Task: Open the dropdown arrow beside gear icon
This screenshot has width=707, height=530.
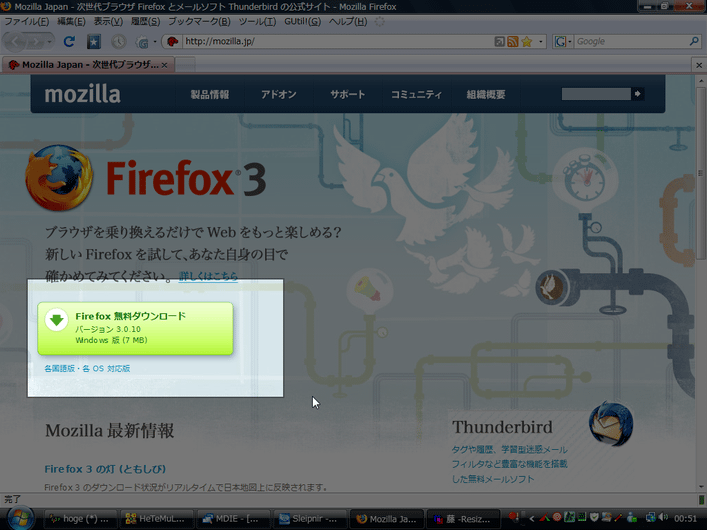Action: [155, 41]
